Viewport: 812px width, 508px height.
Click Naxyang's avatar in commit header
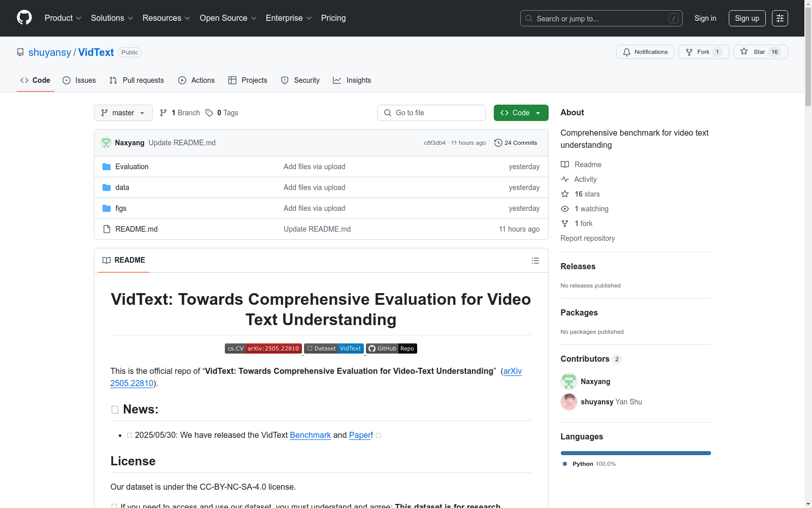(x=106, y=143)
